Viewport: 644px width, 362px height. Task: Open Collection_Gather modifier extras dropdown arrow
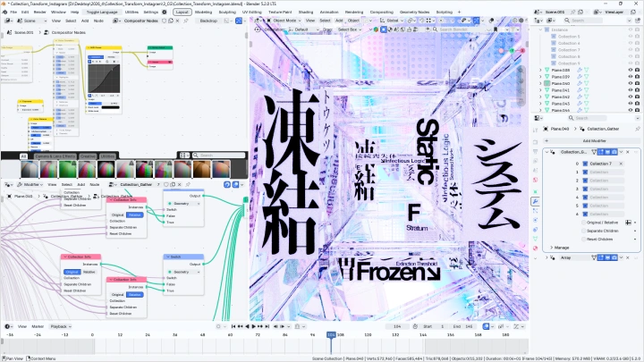tap(621, 152)
